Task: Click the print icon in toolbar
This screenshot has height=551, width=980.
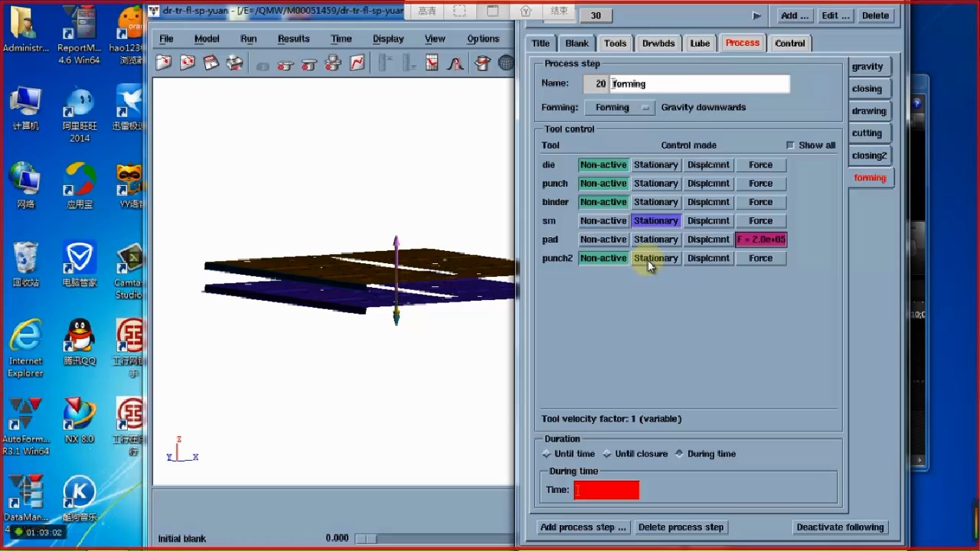Action: (234, 64)
